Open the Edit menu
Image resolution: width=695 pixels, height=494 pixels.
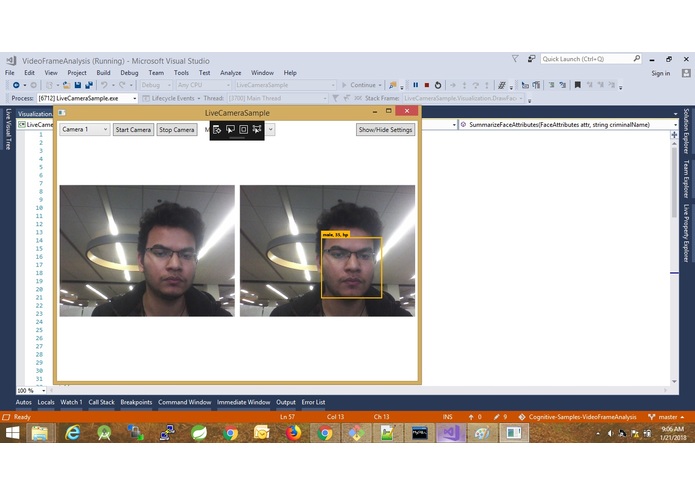29,73
